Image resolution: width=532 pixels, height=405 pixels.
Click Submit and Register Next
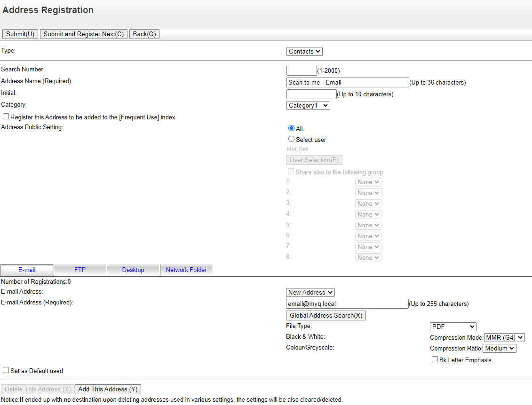83,34
